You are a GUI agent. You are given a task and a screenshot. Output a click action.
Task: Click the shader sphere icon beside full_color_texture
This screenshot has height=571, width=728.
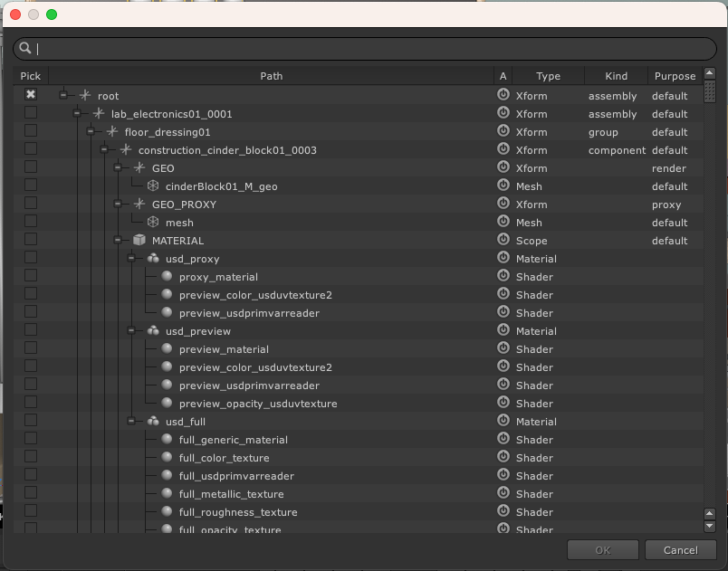coord(167,457)
